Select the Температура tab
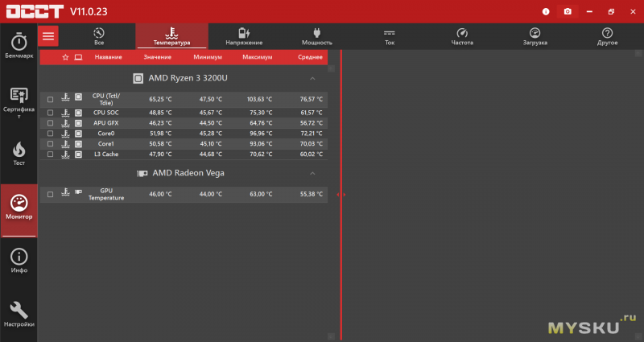This screenshot has width=644, height=342. click(171, 36)
